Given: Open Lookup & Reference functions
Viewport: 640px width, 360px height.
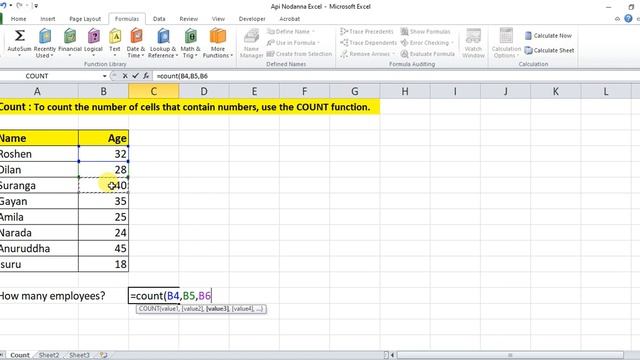Looking at the screenshot, I should (163, 43).
